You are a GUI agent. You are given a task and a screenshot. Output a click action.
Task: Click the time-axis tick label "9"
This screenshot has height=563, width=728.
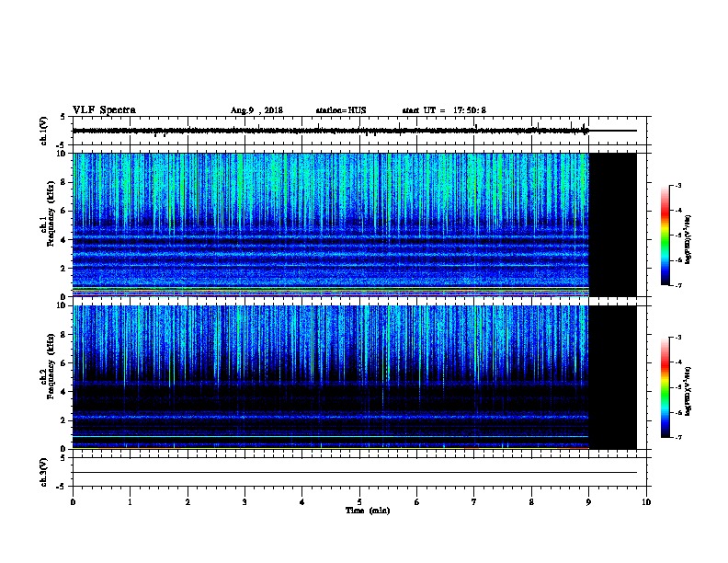(588, 502)
